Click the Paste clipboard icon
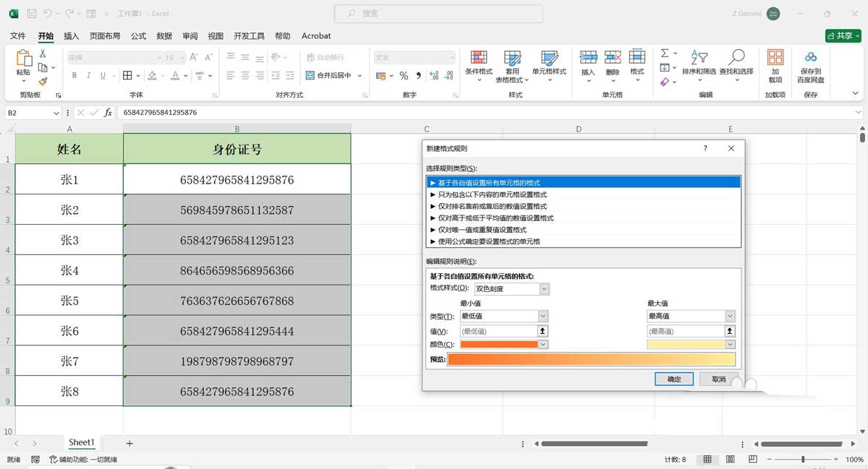Viewport: 868px width, 469px height. coord(24,58)
